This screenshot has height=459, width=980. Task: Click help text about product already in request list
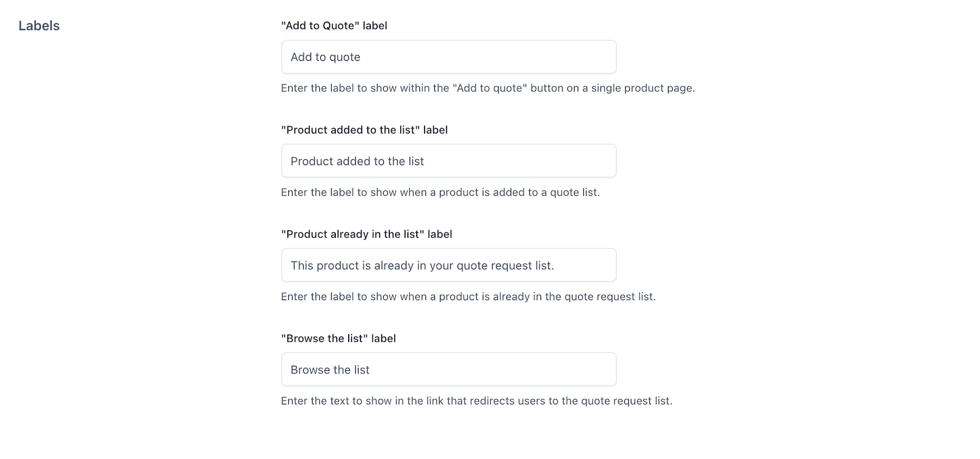click(x=468, y=297)
